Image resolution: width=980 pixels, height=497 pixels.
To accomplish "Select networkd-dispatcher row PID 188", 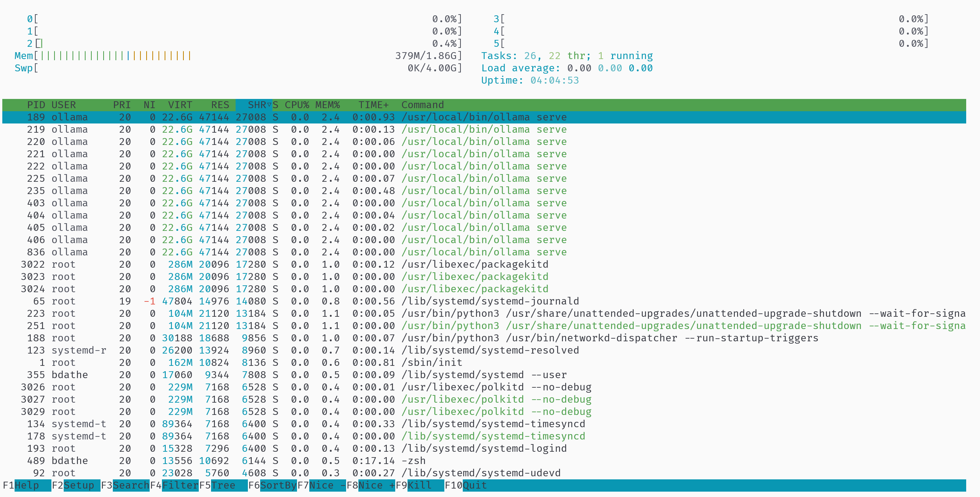I will [x=484, y=338].
